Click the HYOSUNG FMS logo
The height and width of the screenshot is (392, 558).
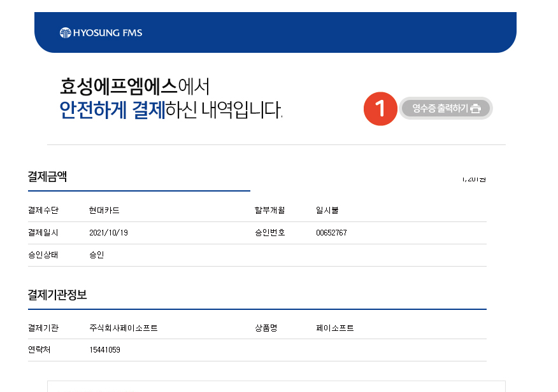tap(101, 32)
